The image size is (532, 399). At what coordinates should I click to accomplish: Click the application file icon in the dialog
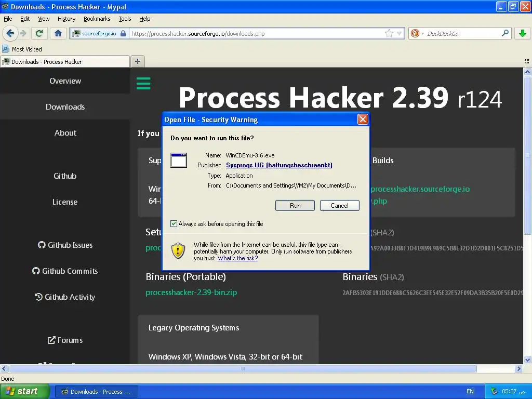(179, 160)
